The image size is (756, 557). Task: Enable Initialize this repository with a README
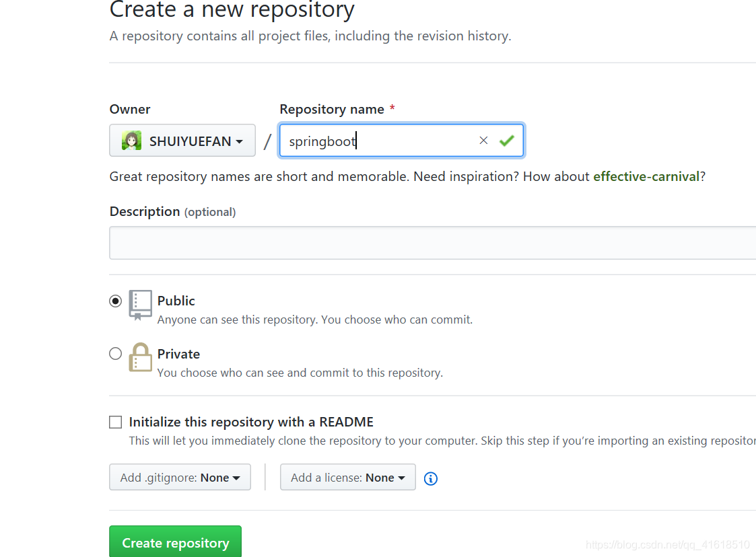pyautogui.click(x=115, y=422)
